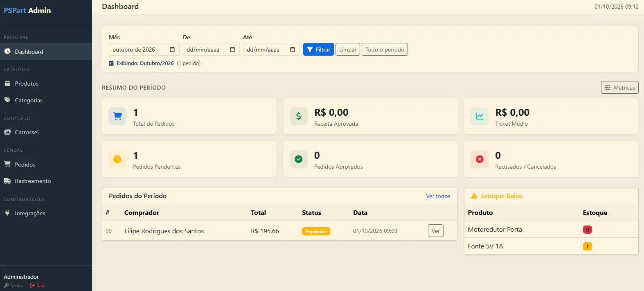The height and width of the screenshot is (291, 644).
Task: Click the outubro de 2026 month field
Action: (x=144, y=50)
